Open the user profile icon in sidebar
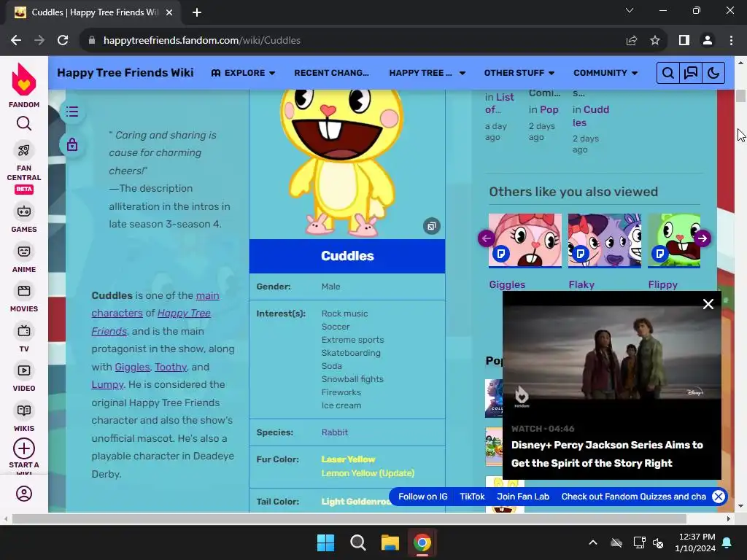Viewport: 747px width, 560px height. pyautogui.click(x=24, y=494)
